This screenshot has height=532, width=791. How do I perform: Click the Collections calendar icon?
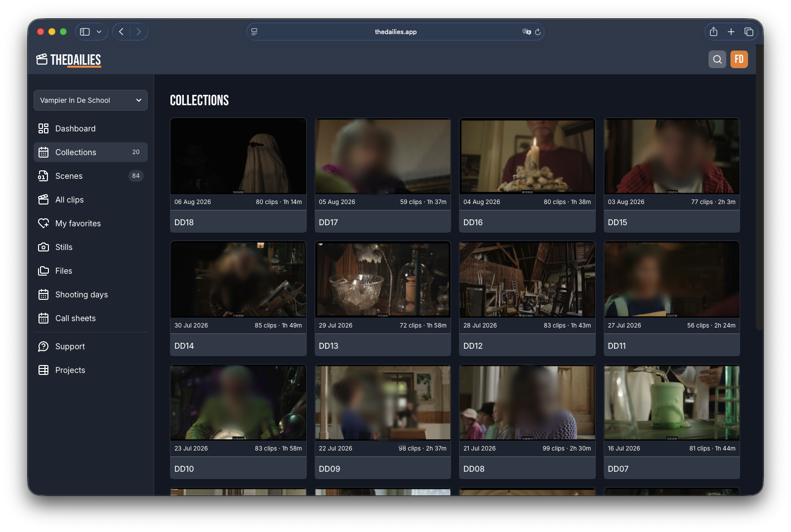pos(43,152)
